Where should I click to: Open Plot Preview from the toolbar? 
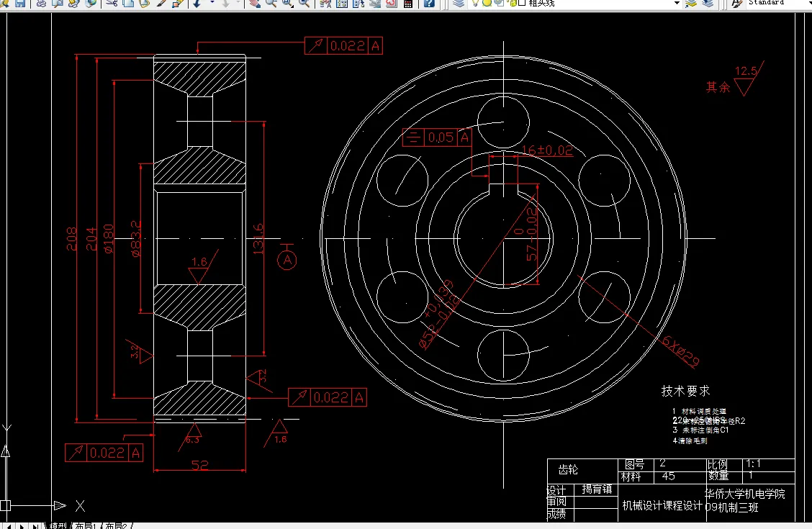pos(57,3)
